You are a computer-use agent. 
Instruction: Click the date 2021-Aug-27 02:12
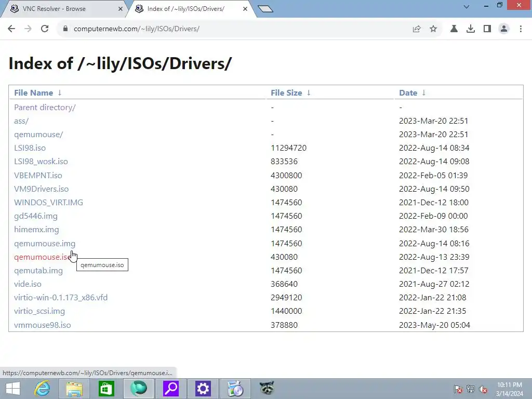tap(434, 284)
